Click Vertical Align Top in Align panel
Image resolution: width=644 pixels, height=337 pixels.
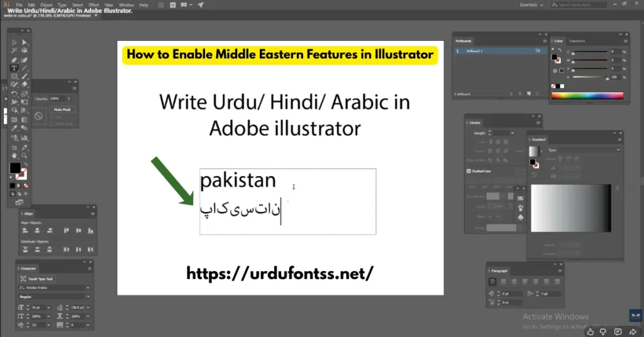click(67, 231)
